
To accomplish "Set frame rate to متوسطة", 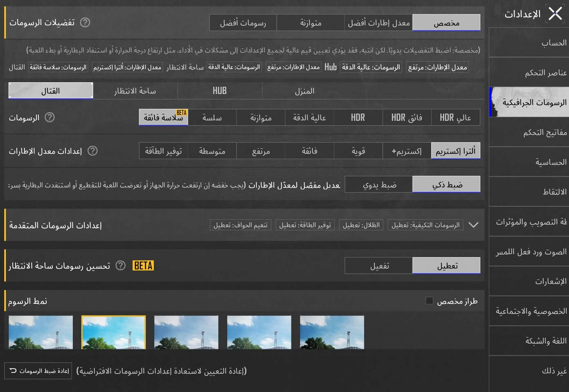I will click(x=212, y=151).
